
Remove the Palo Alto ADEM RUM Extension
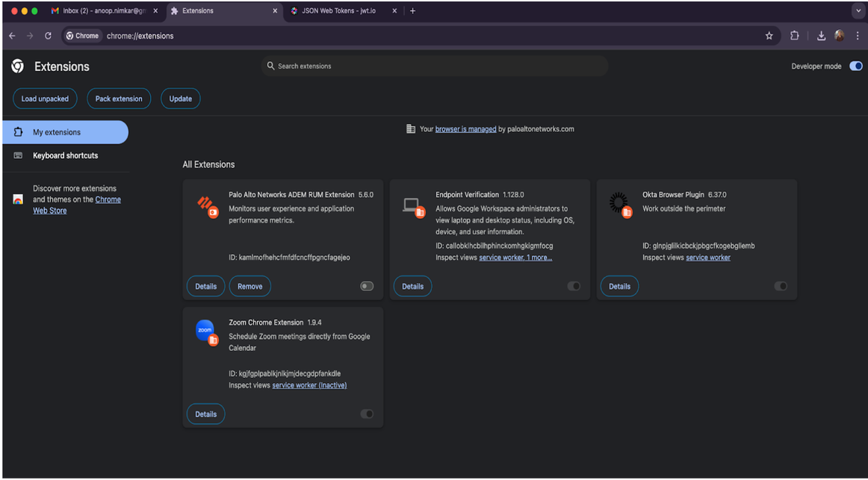click(249, 287)
